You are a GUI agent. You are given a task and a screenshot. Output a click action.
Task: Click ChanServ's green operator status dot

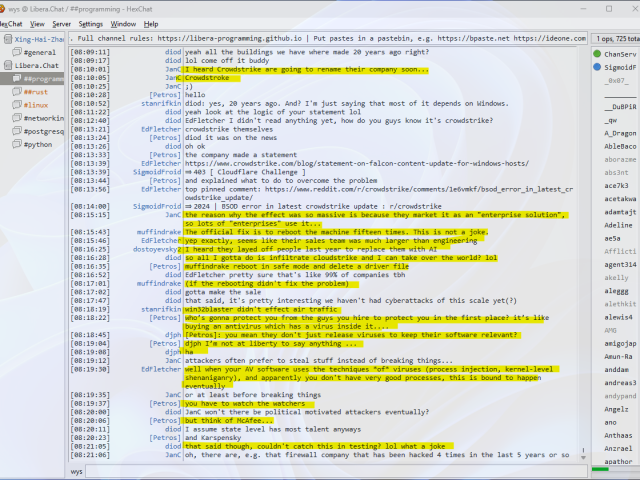point(597,54)
